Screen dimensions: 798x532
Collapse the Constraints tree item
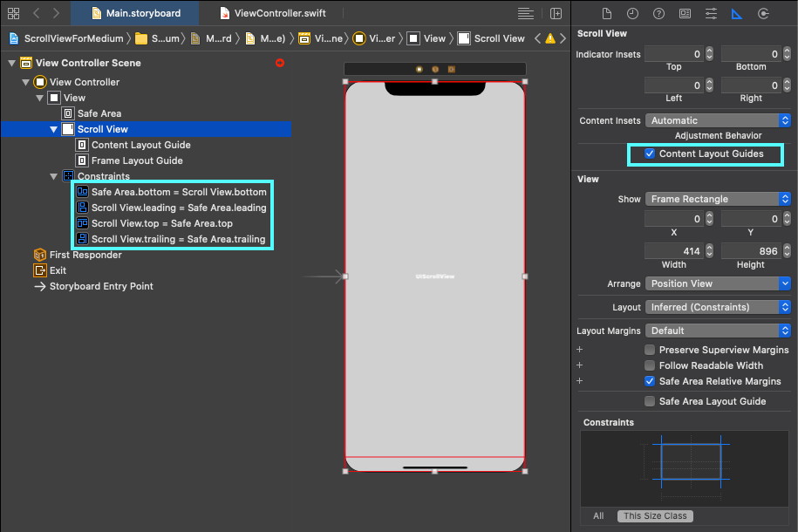[x=53, y=175]
